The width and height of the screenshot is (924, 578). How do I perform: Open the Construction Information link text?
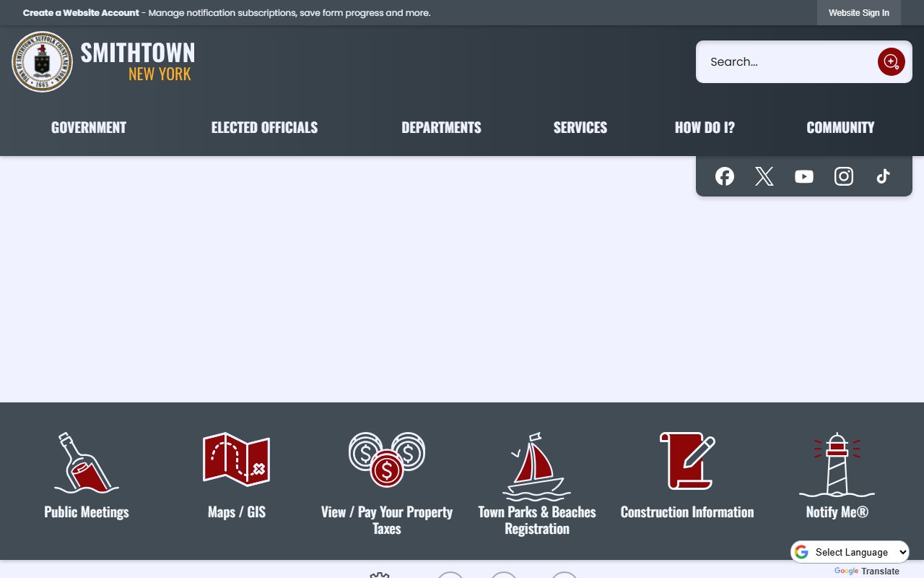687,512
